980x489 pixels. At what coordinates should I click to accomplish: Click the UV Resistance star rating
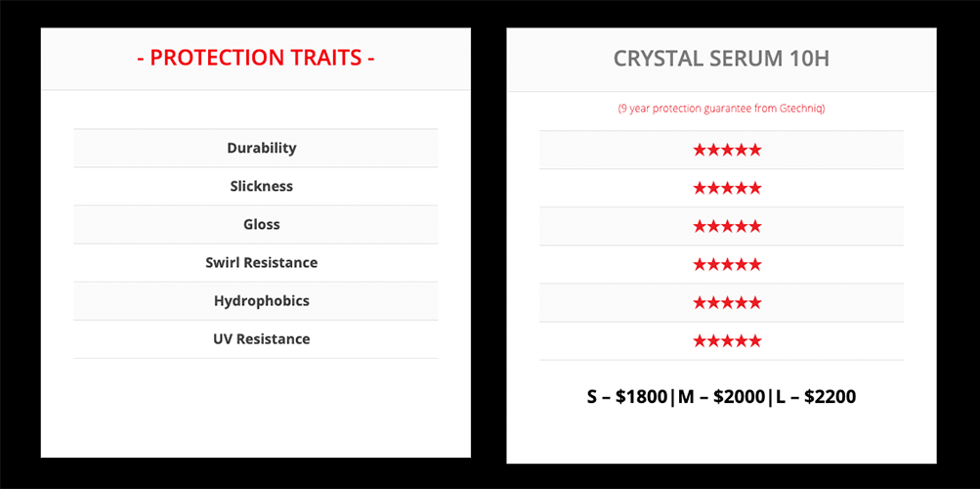tap(727, 341)
